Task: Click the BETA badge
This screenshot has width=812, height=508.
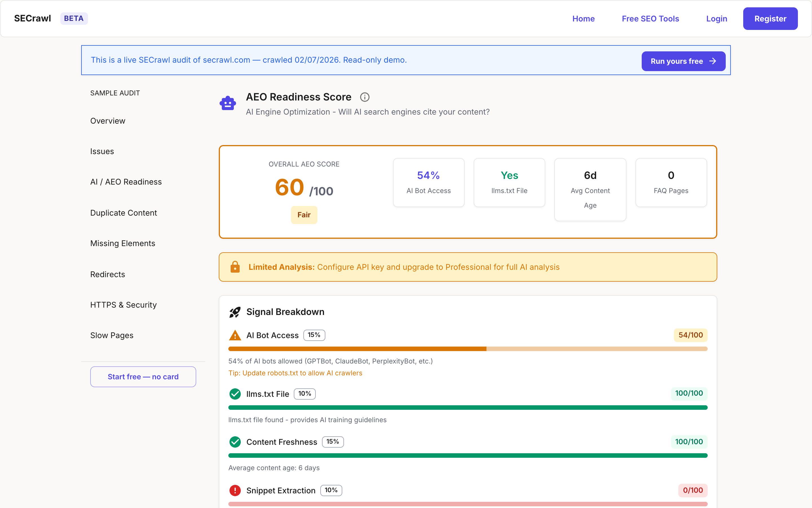Action: (74, 18)
